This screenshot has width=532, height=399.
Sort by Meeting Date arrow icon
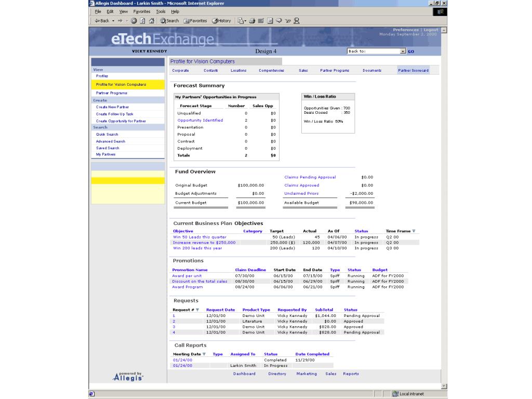point(204,354)
